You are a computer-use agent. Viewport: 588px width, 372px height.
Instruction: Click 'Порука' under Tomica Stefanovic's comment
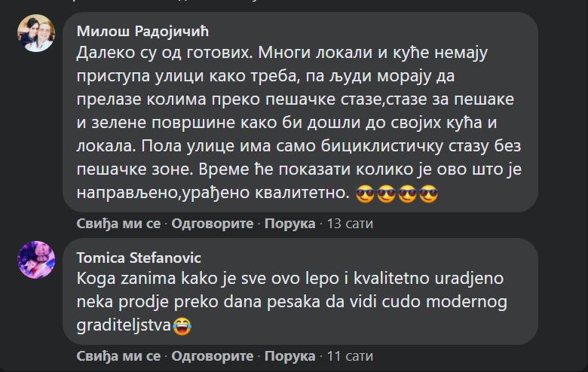pos(290,356)
